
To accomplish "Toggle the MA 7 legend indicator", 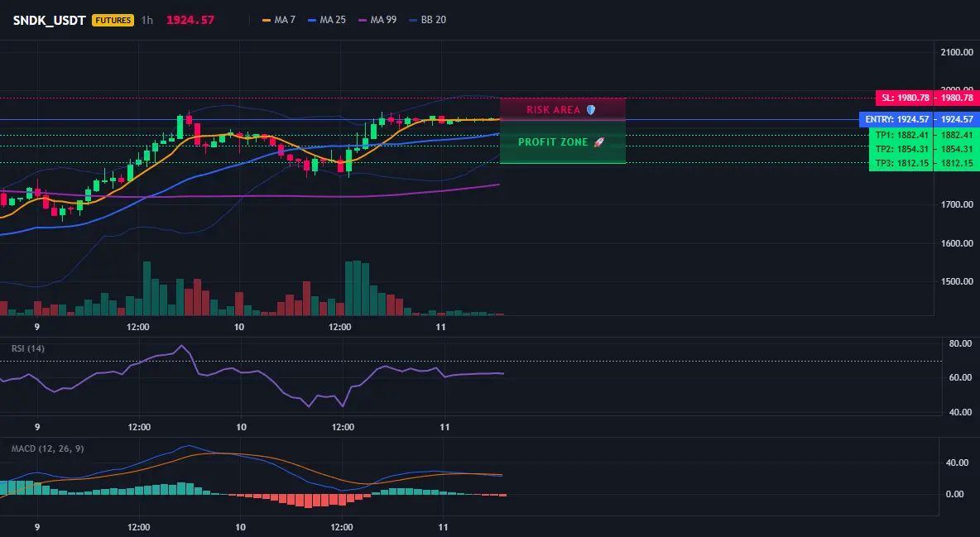I will coord(279,20).
